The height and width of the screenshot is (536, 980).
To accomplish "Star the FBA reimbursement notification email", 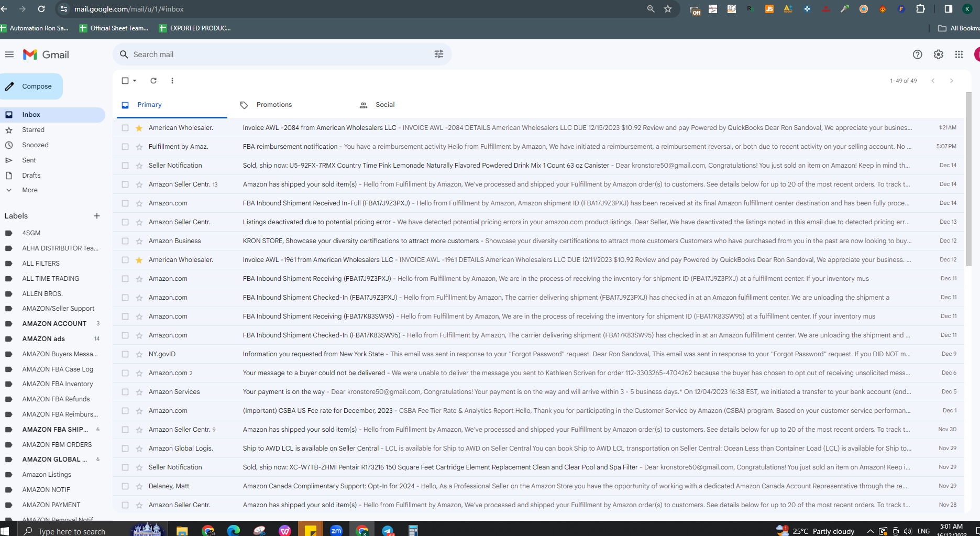I will click(x=139, y=147).
